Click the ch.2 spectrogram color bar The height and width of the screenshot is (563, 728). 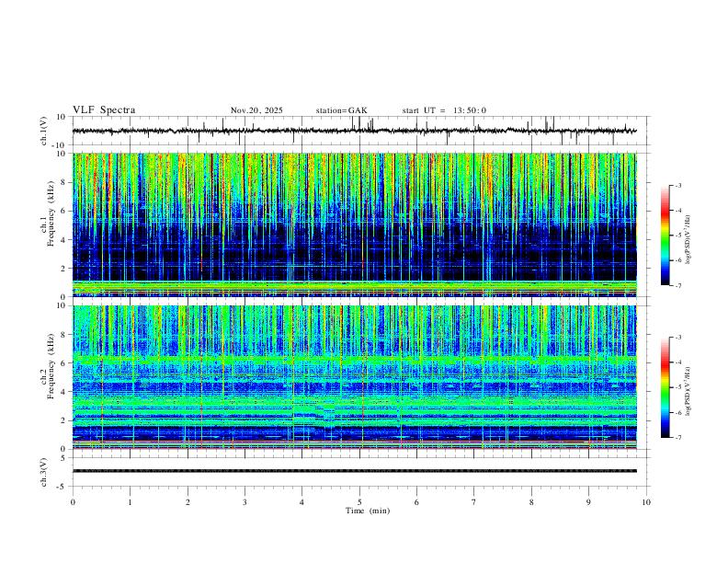tap(665, 387)
